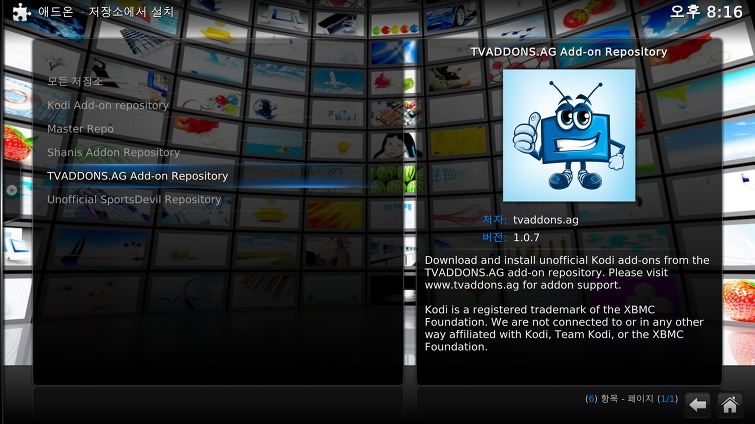This screenshot has width=755, height=424.
Task: Click the 저장소에서 설치 header text
Action: click(x=131, y=12)
